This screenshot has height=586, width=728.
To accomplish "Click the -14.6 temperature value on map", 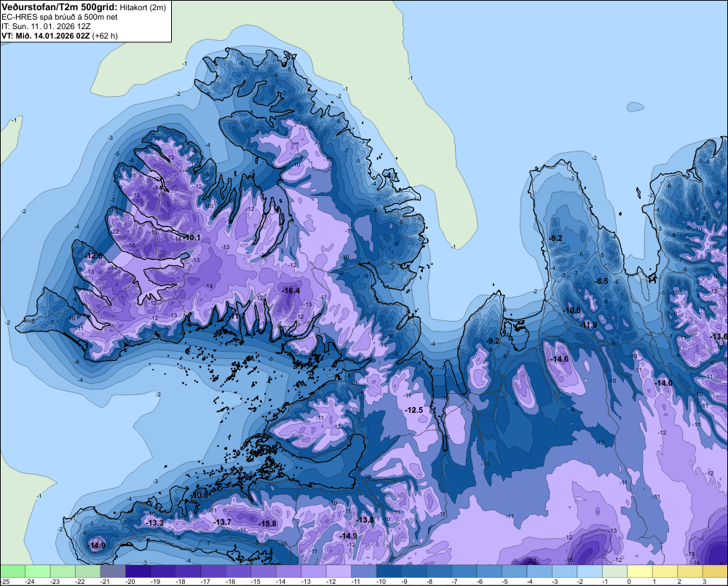I will (559, 359).
